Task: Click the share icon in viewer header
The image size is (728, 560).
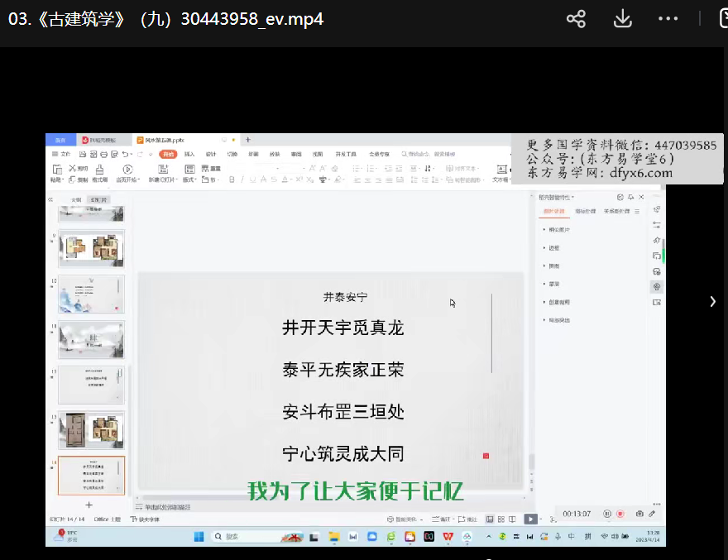Action: pyautogui.click(x=576, y=19)
